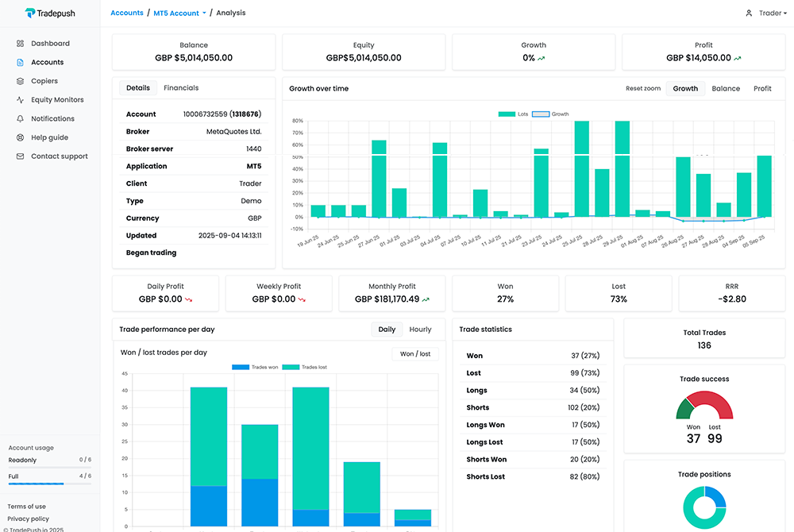794x532 pixels.
Task: Open the Trader user menu
Action: pos(767,13)
